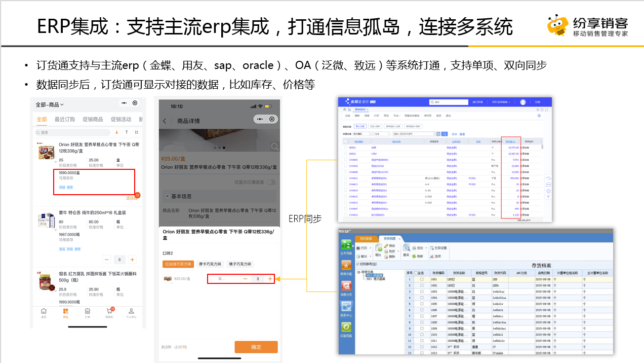
Task: Click the 重置 link in Kingdee filter row
Action: (462, 134)
